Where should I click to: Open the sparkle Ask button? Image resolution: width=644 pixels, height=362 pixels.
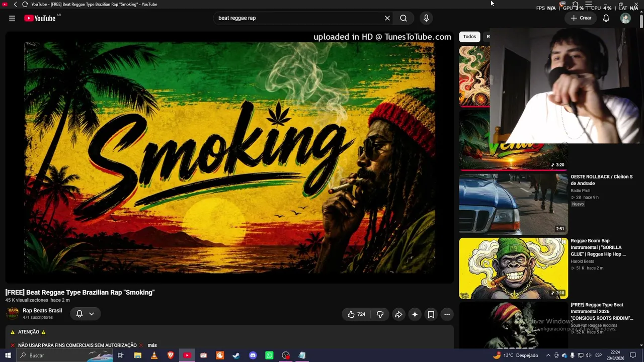pos(415,314)
